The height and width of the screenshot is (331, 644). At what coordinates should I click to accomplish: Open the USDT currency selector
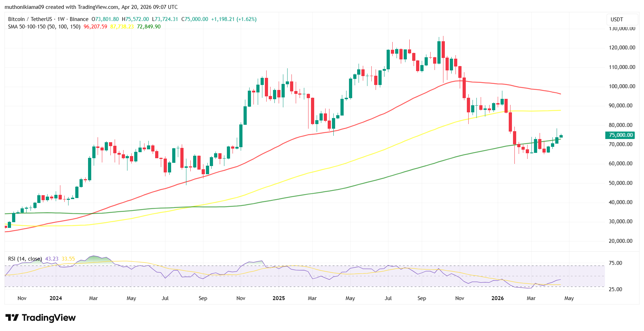[x=622, y=20]
